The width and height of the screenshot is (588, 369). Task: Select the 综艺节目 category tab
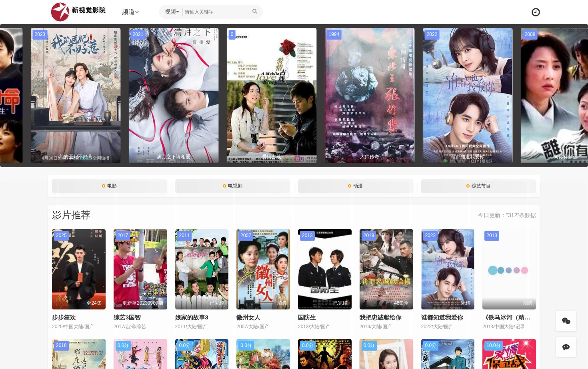point(478,186)
